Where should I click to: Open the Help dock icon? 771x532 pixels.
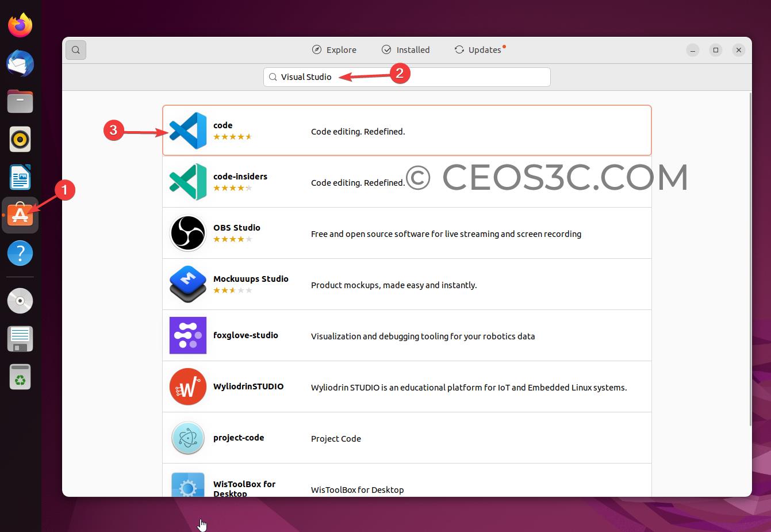pyautogui.click(x=20, y=253)
